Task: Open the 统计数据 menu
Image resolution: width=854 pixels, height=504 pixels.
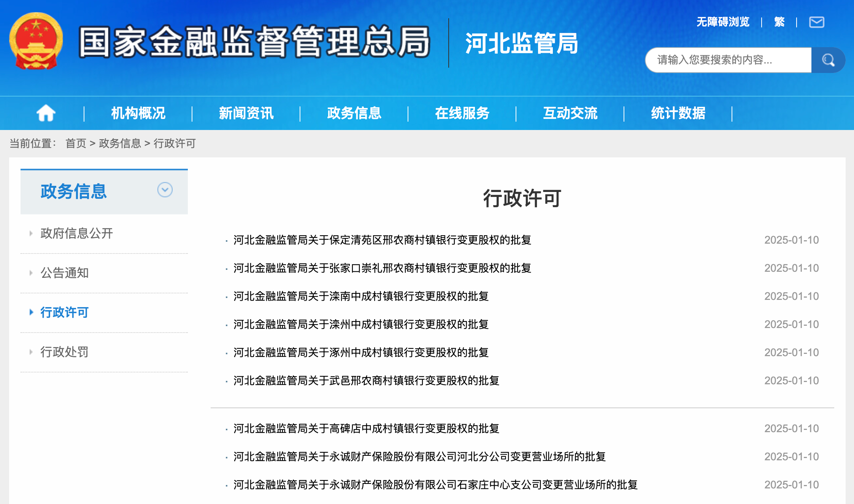Action: pyautogui.click(x=678, y=113)
